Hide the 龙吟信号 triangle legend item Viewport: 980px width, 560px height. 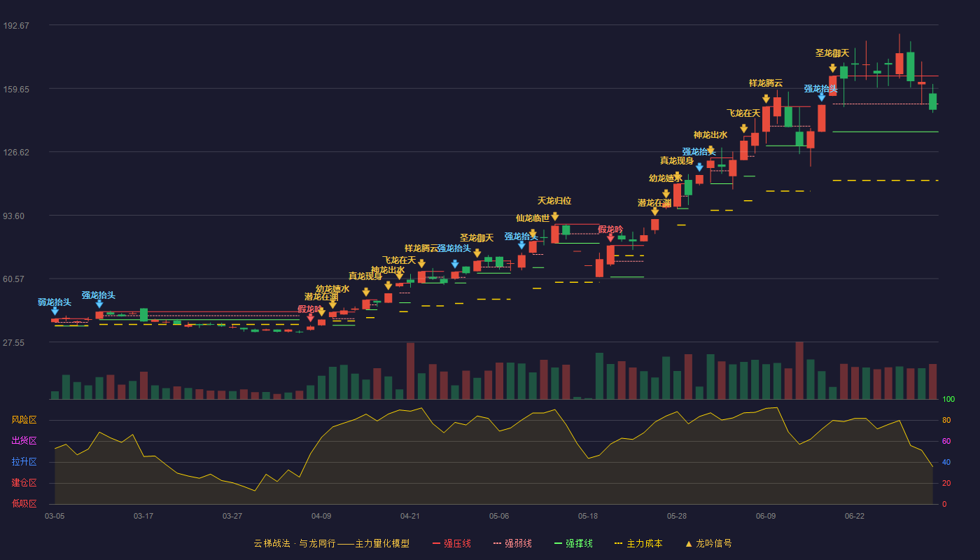708,543
